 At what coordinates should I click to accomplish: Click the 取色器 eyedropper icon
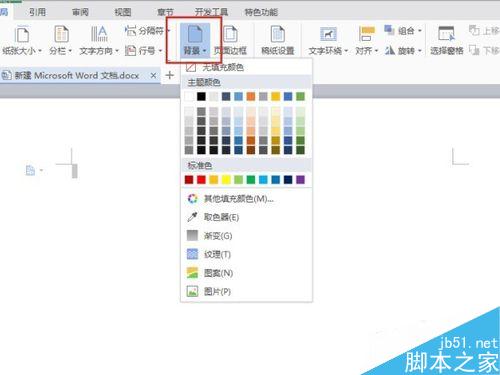[x=192, y=217]
